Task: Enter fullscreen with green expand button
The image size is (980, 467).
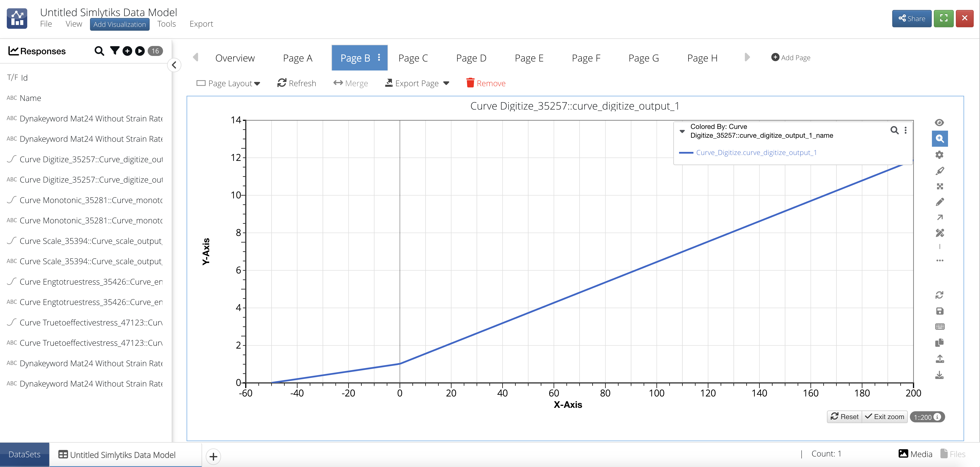Action: (x=943, y=18)
